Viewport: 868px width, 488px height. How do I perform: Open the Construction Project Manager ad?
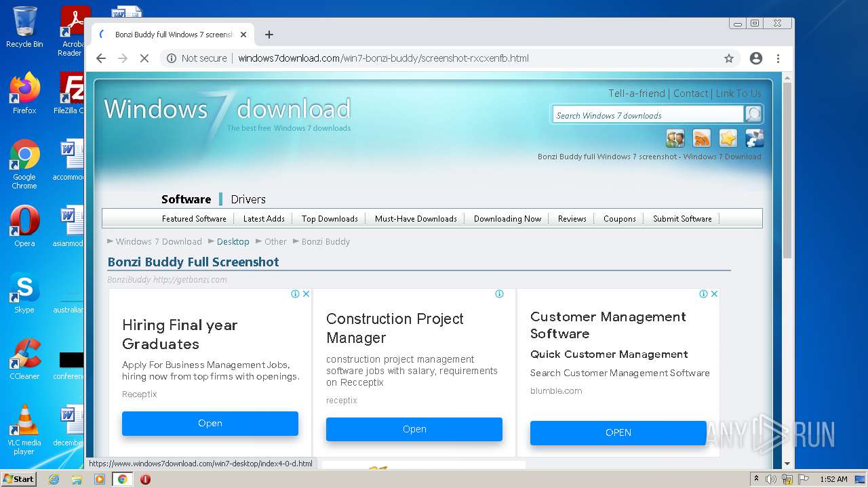(414, 429)
